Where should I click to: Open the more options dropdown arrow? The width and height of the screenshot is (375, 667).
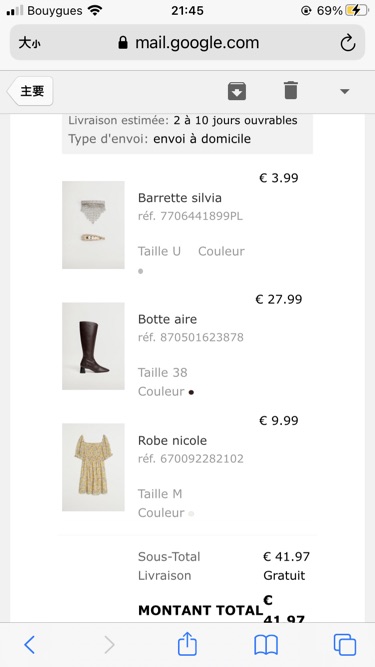point(345,91)
